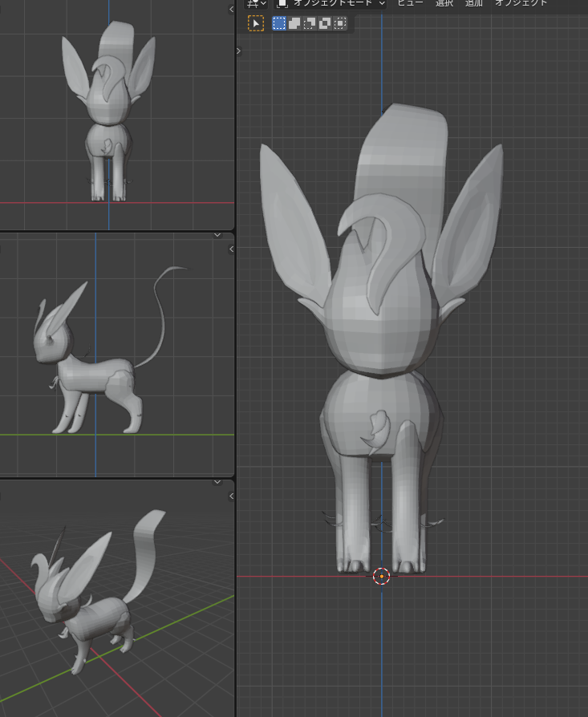Click the model's curved tail in side view
The height and width of the screenshot is (717, 588).
click(164, 313)
